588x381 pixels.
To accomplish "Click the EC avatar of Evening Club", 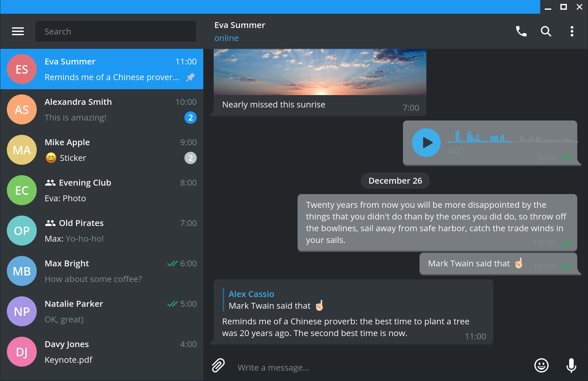I will coord(22,190).
